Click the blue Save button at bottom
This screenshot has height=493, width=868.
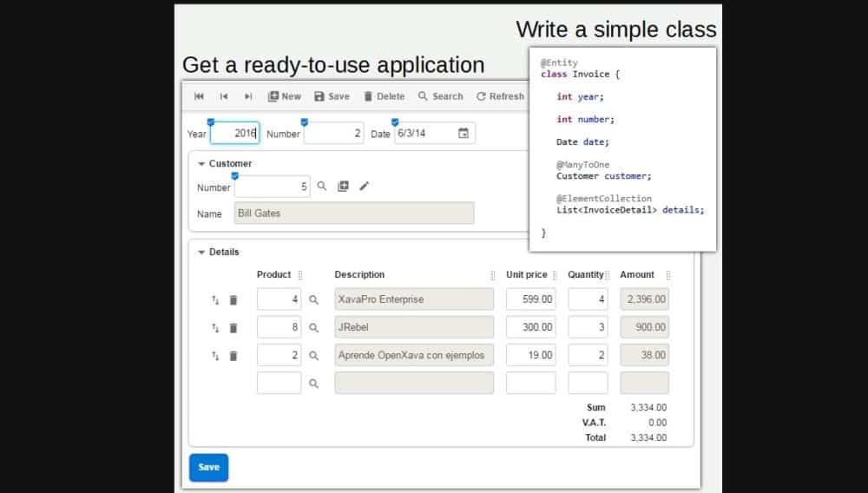208,467
